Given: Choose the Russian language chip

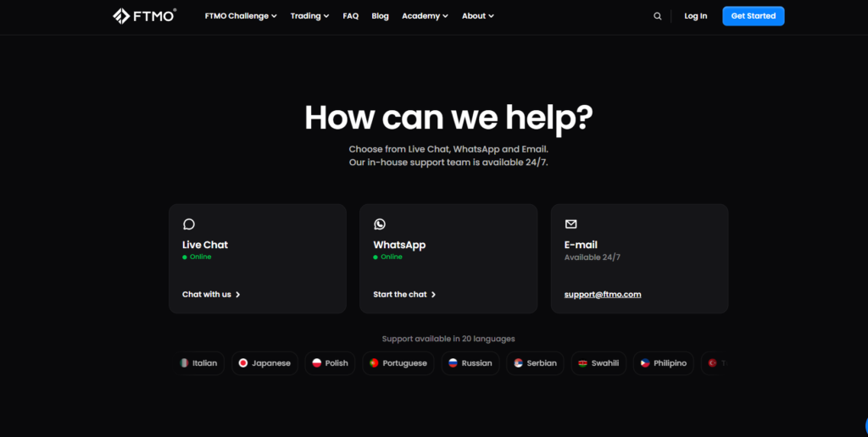Looking at the screenshot, I should (470, 363).
